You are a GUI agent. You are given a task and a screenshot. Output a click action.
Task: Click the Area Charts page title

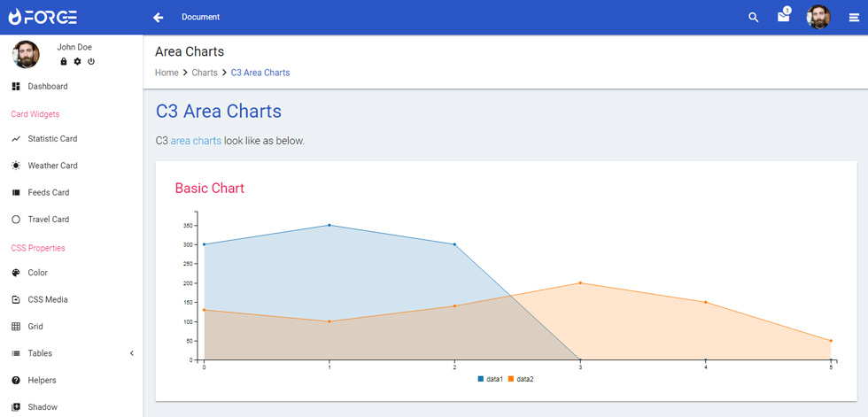pos(190,52)
